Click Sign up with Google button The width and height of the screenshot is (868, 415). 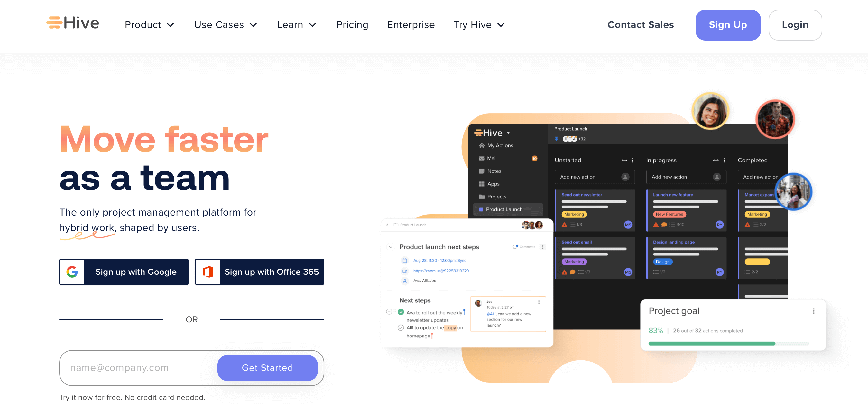pos(124,271)
